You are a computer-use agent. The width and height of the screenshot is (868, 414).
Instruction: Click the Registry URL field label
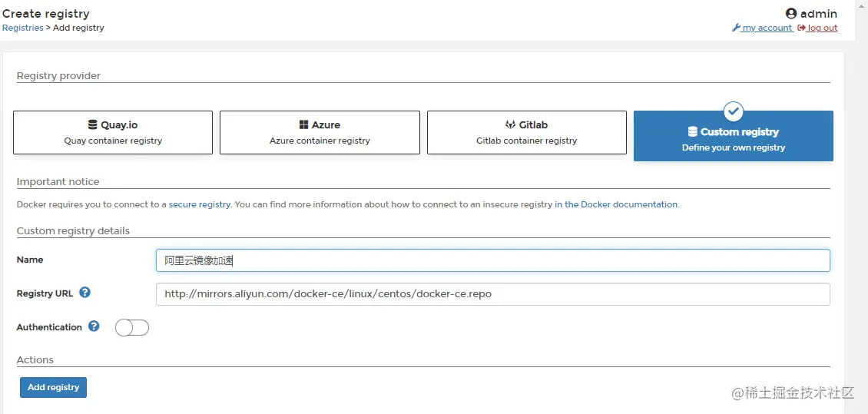(x=45, y=294)
